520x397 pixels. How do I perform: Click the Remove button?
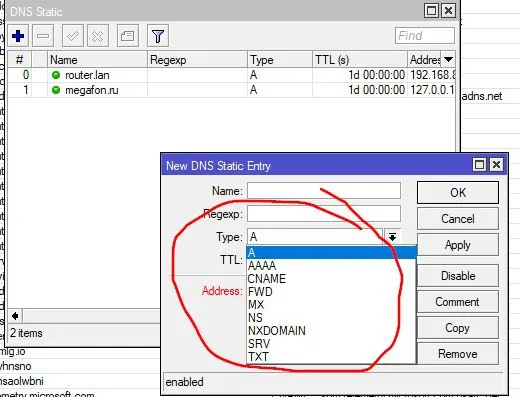coord(458,354)
